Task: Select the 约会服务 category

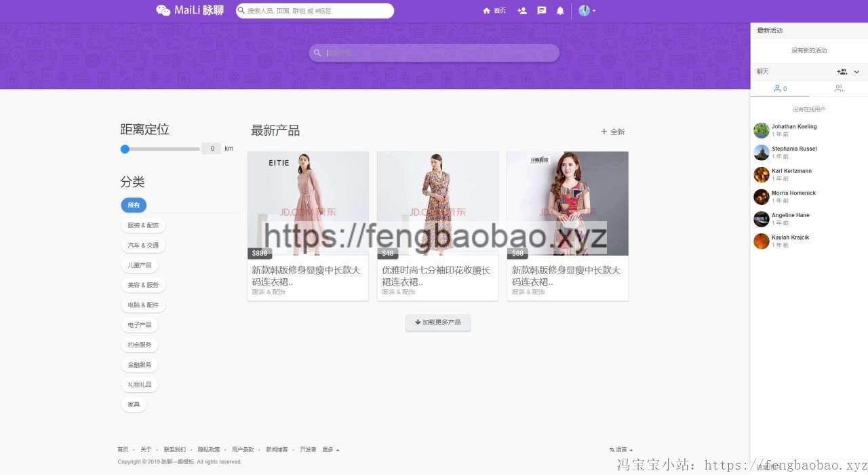Action: [140, 345]
